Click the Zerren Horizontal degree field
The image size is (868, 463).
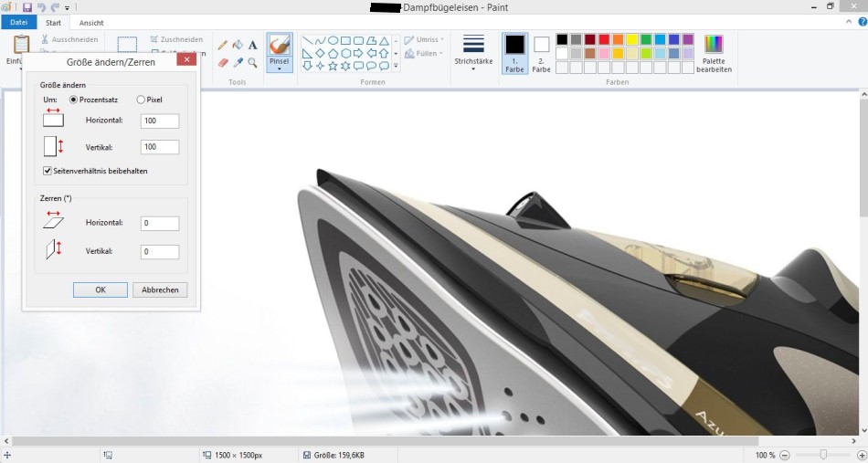click(x=159, y=224)
